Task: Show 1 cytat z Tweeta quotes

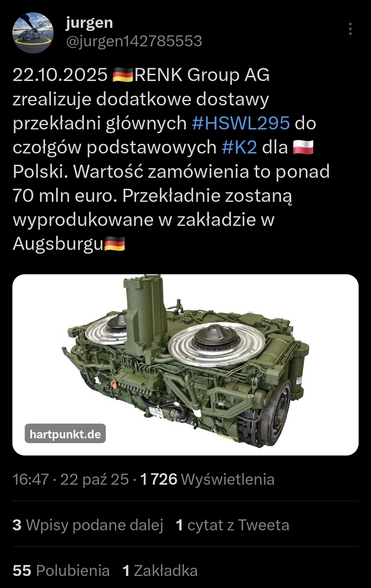Action: tap(232, 525)
